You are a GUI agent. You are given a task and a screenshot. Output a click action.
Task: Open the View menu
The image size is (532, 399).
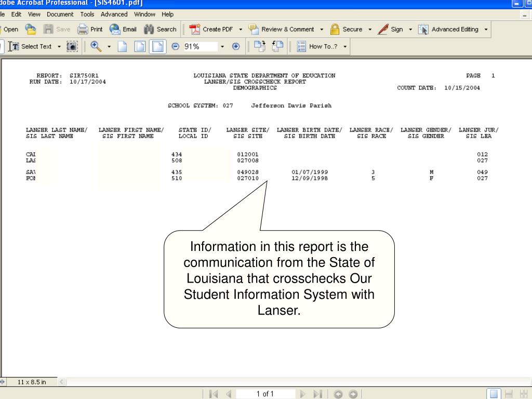point(34,14)
